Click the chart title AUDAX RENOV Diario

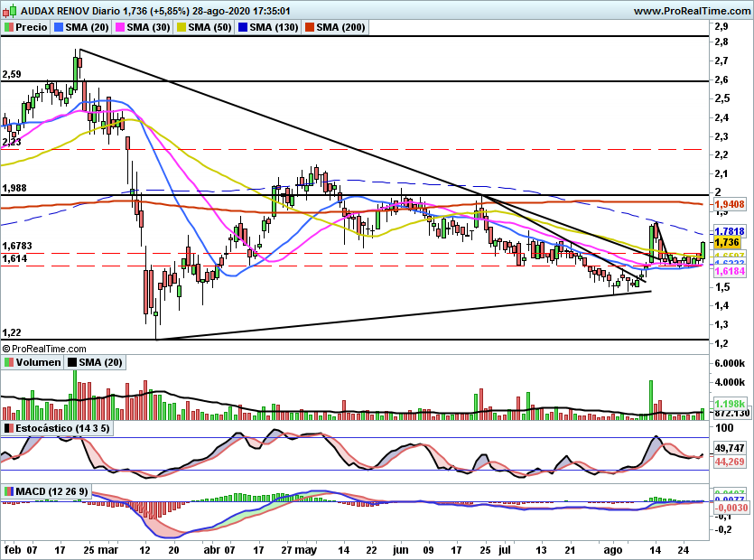pyautogui.click(x=70, y=11)
